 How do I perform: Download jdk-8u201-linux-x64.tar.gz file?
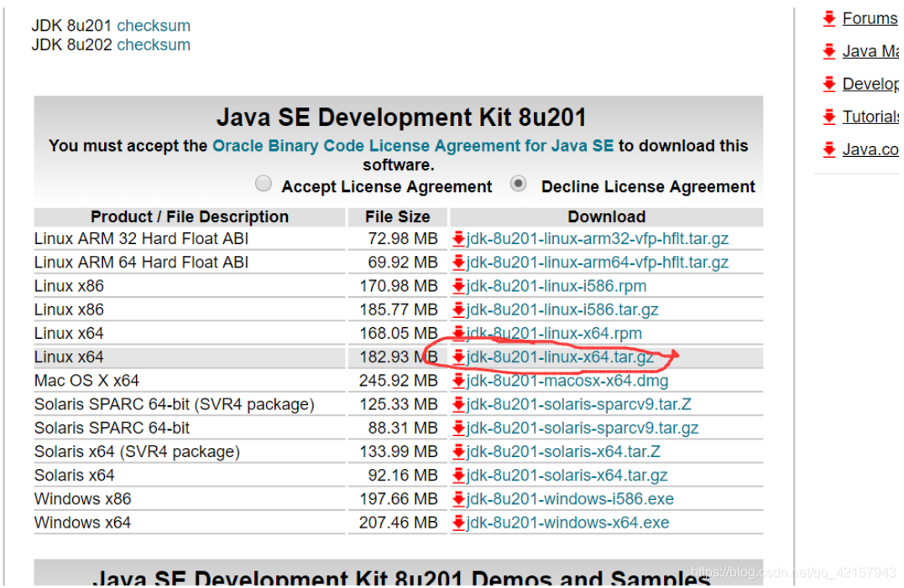pyautogui.click(x=560, y=356)
